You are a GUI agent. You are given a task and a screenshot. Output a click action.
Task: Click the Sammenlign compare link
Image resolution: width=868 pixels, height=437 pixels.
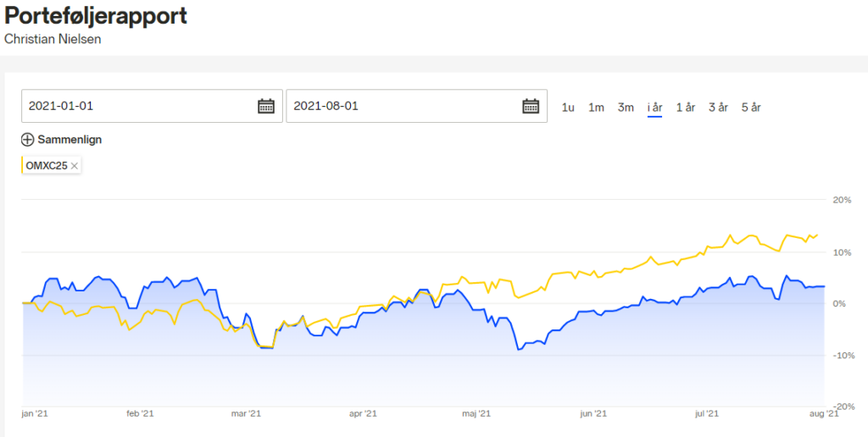(x=70, y=140)
